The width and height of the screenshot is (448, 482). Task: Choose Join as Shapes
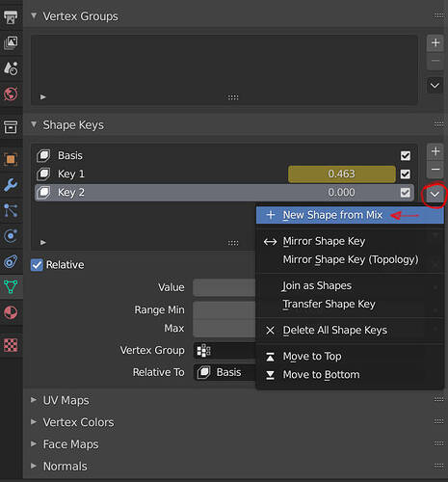pos(350,285)
